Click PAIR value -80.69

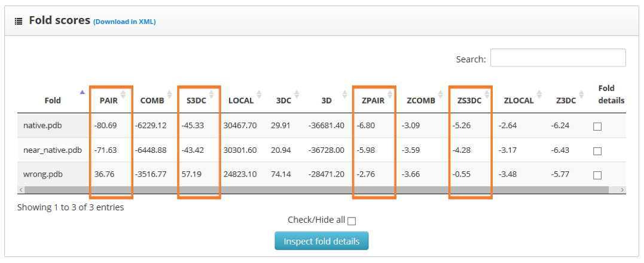click(x=106, y=126)
